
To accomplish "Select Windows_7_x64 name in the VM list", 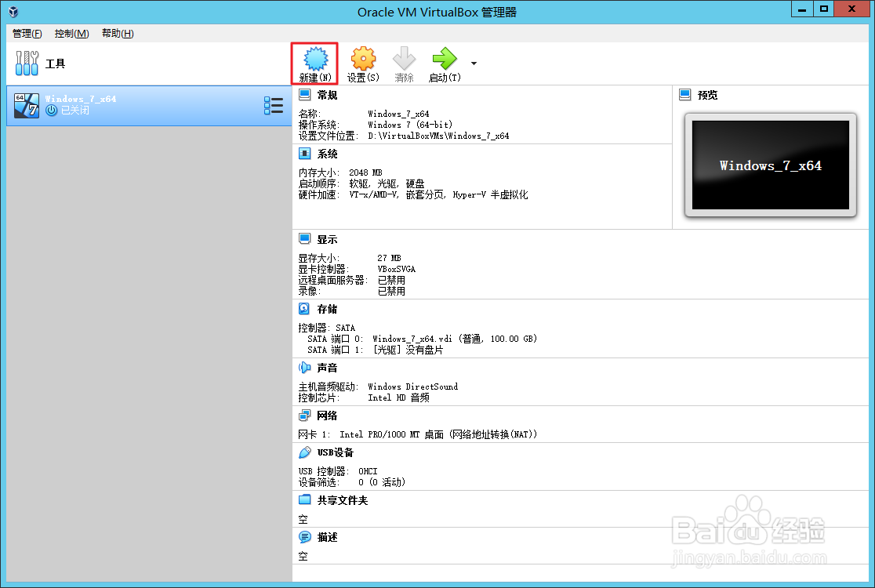I will tap(81, 99).
